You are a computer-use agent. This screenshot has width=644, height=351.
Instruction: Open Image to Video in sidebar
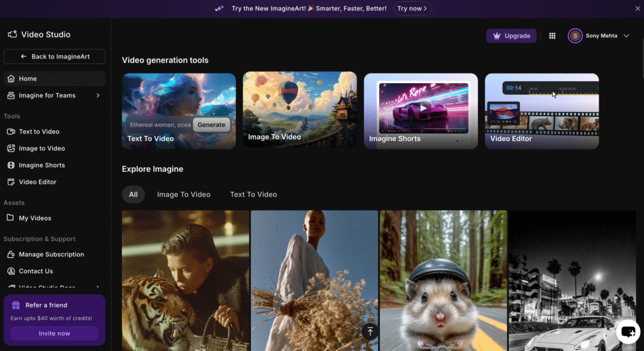click(x=42, y=148)
